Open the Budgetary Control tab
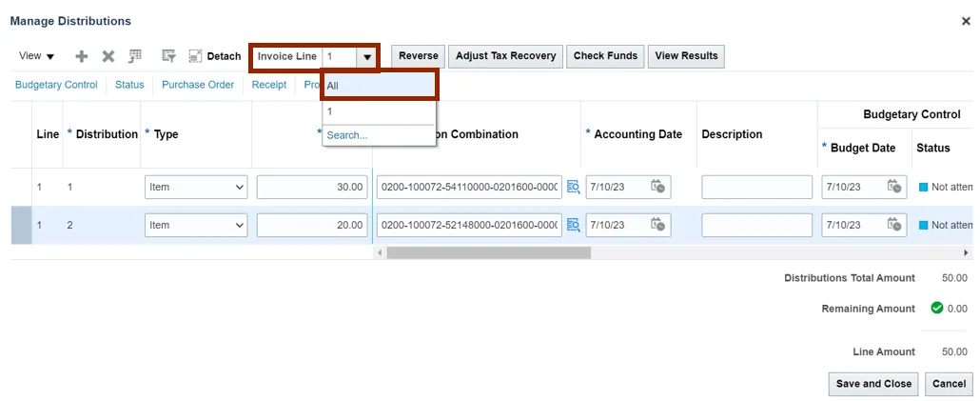The width and height of the screenshot is (980, 401). pos(56,85)
